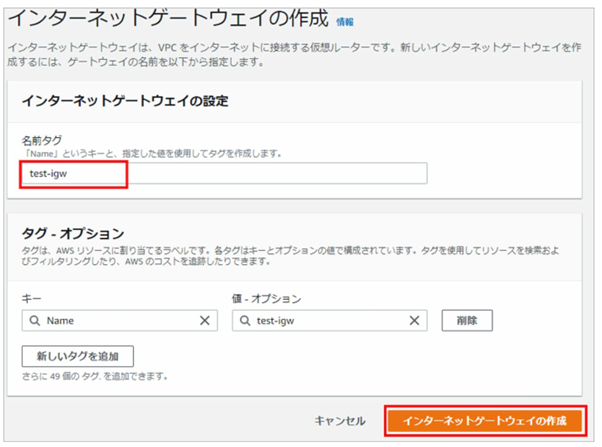This screenshot has width=602, height=447.
Task: Click the キー search field showing Name
Action: 115,320
